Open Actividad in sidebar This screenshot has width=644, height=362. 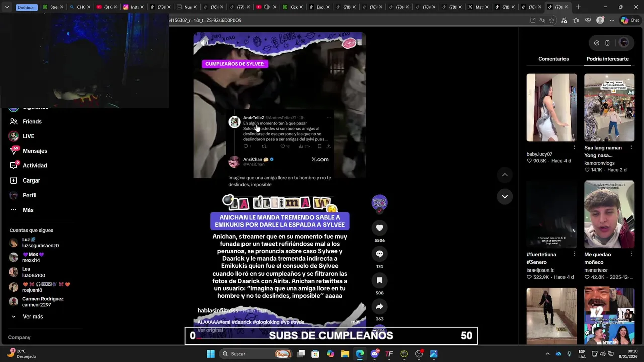pos(35,165)
